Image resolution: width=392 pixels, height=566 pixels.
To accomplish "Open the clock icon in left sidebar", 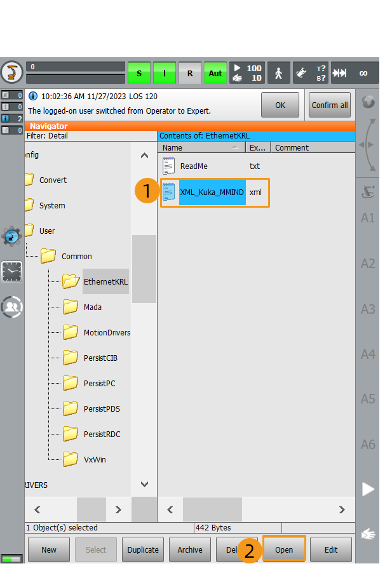I will pos(12,271).
